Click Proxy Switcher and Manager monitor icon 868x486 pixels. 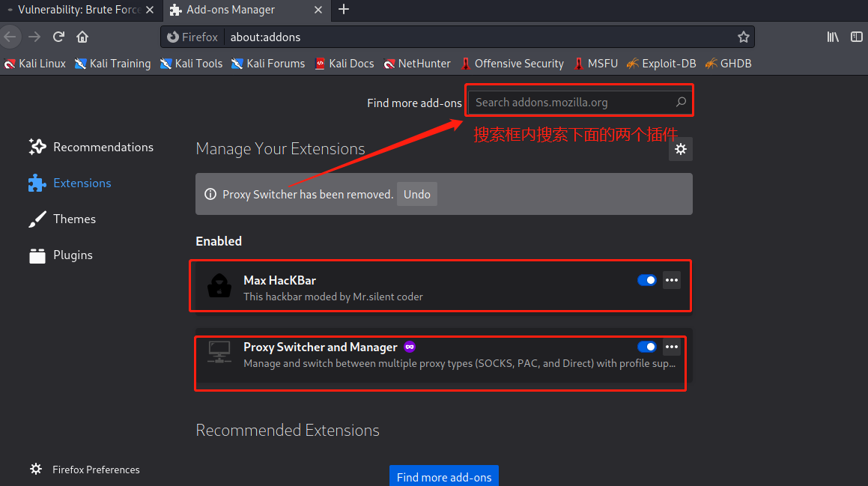(219, 352)
